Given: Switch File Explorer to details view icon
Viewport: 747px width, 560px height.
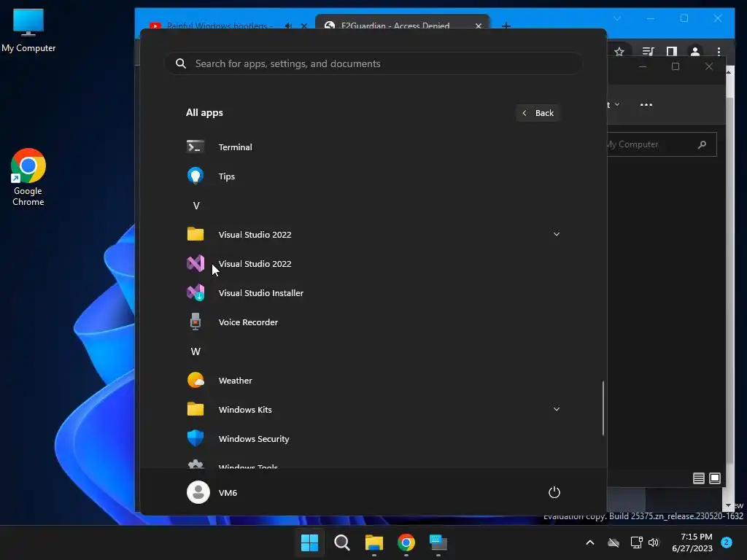Looking at the screenshot, I should click(698, 478).
